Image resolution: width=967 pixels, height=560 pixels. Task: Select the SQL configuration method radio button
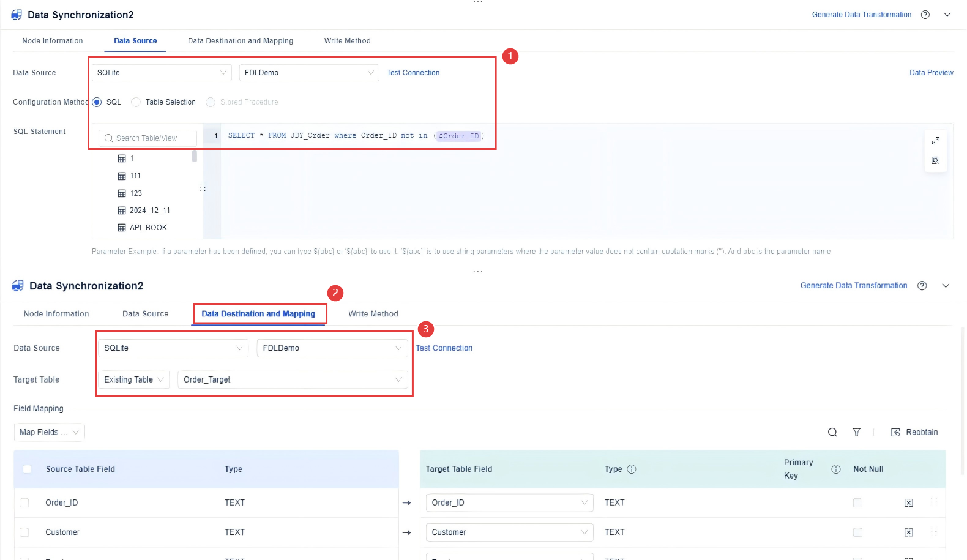pos(97,102)
